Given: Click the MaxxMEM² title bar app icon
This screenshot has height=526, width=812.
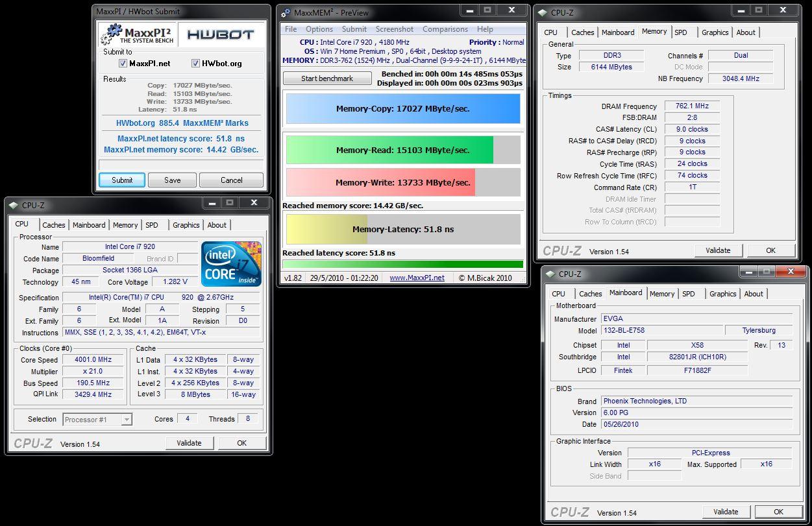Looking at the screenshot, I should point(286,12).
